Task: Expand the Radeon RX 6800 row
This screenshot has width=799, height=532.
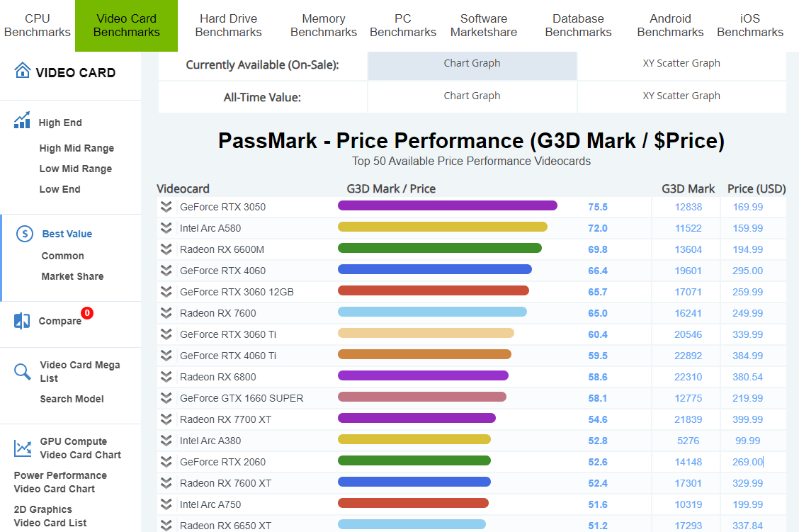Action: tap(166, 377)
